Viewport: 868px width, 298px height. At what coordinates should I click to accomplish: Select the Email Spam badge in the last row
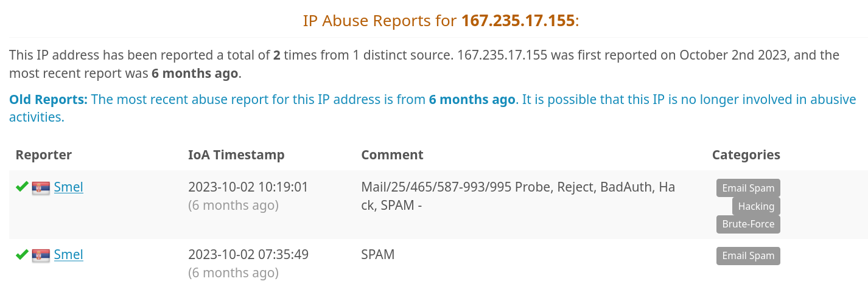point(748,255)
